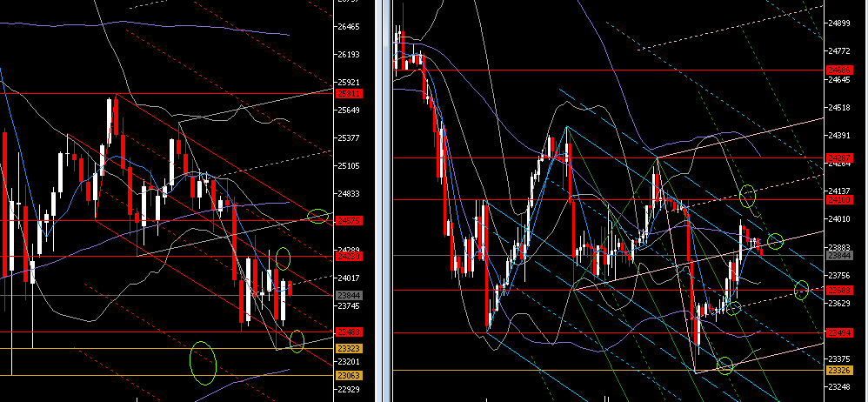Click the 22929 axis value, left chart
The width and height of the screenshot is (868, 402).
[x=349, y=389]
